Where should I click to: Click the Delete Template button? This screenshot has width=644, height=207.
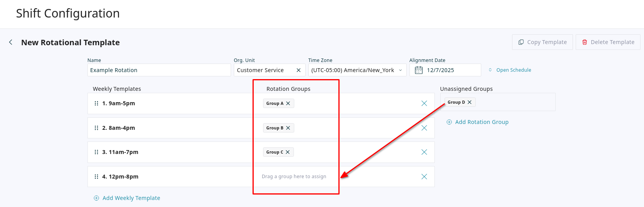tap(608, 42)
